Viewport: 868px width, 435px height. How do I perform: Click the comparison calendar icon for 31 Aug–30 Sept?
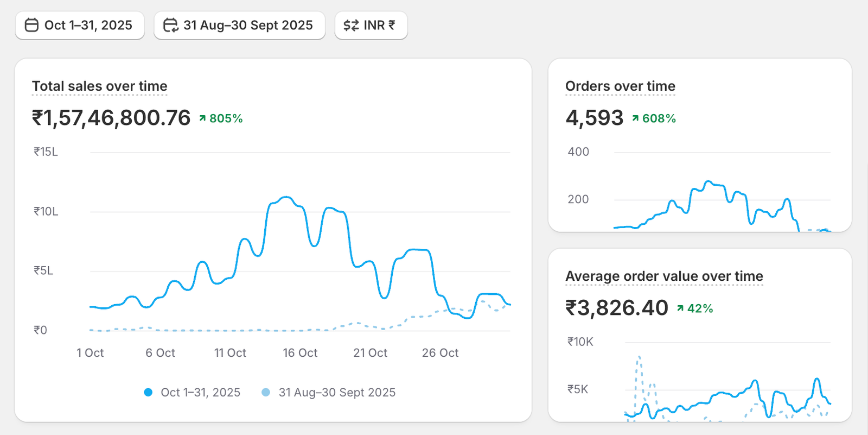click(171, 26)
